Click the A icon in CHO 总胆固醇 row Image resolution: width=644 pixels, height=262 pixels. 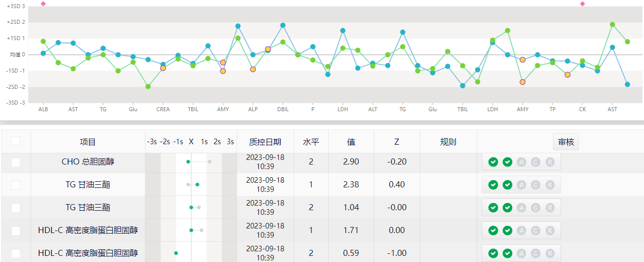(x=521, y=162)
